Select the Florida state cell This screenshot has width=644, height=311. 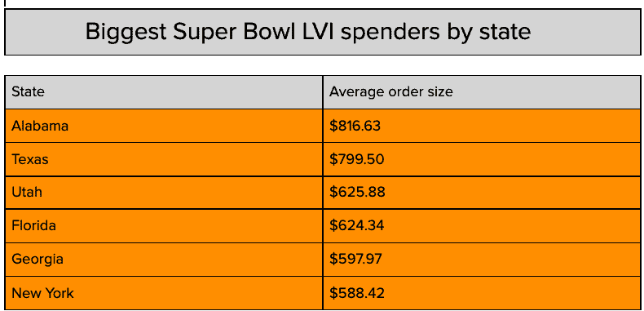tap(164, 226)
